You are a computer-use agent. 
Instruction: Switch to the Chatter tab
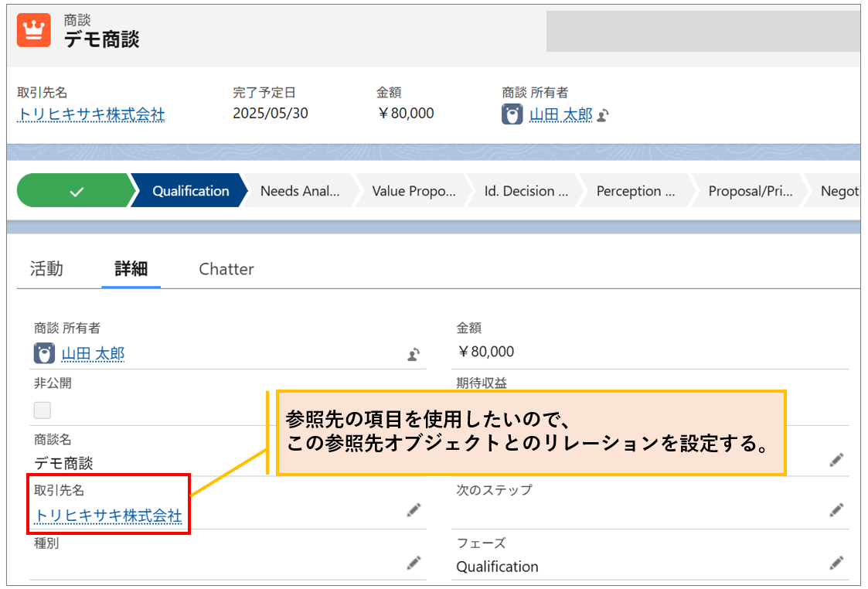226,269
